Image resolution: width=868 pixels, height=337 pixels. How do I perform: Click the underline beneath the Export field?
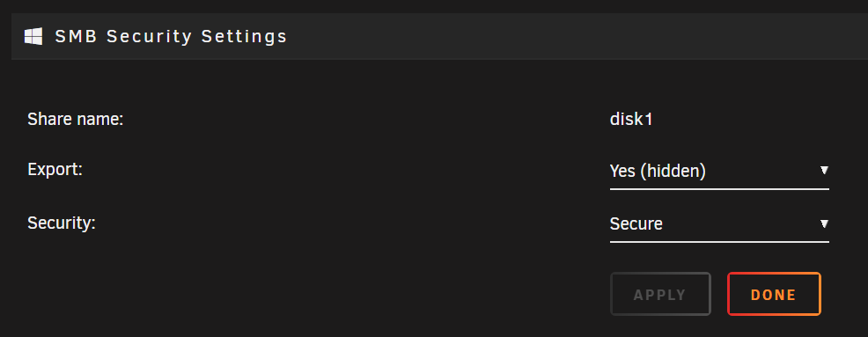[x=719, y=189]
